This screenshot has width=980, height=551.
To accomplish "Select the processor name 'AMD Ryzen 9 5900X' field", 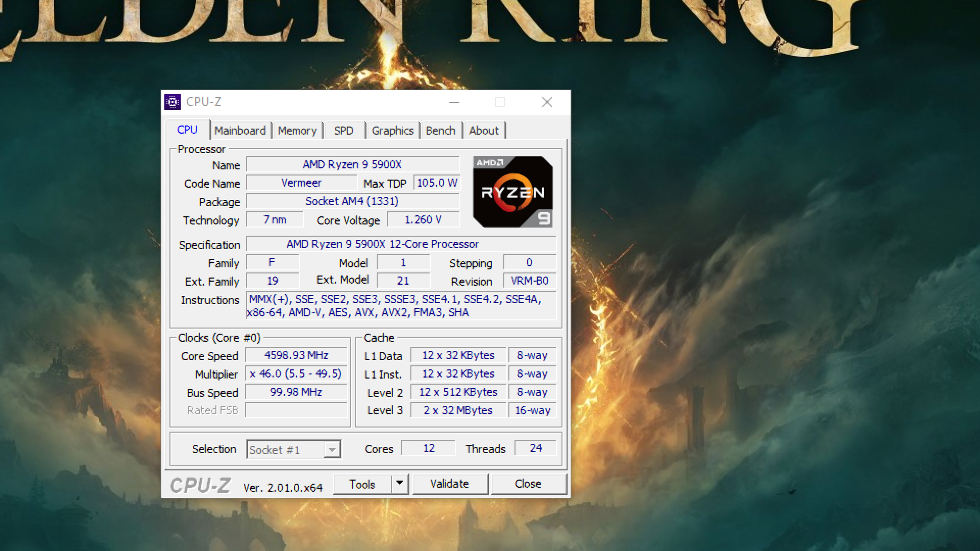I will pos(353,164).
